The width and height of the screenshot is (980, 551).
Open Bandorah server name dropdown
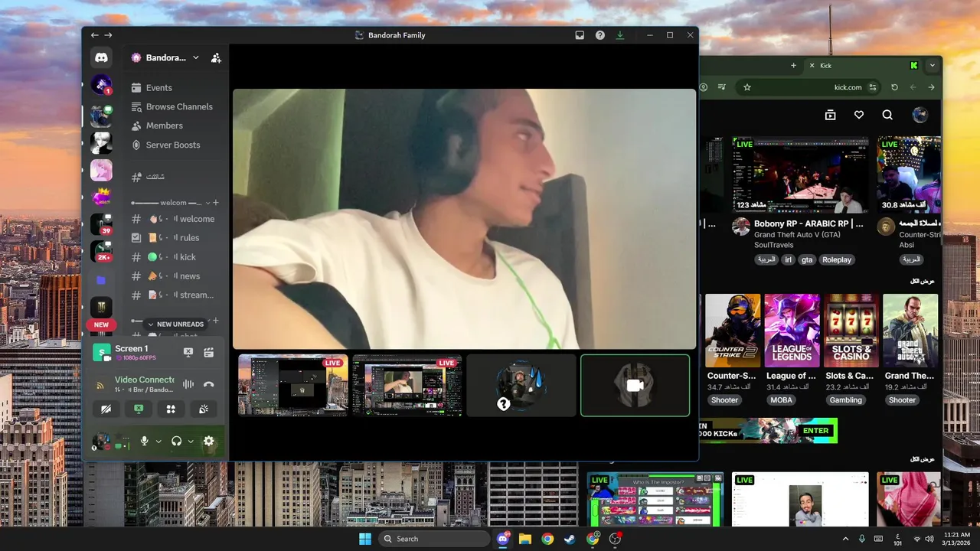(165, 57)
